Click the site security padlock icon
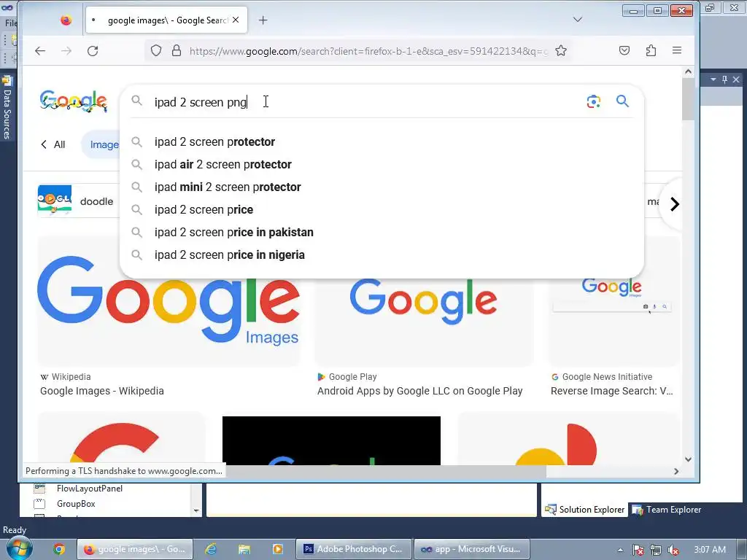 (x=177, y=50)
